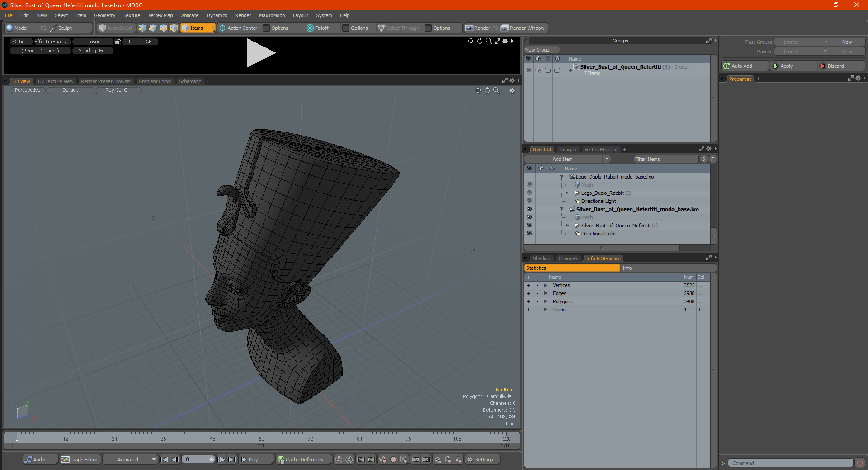The height and width of the screenshot is (470, 868).
Task: Expand Polygons statistics row
Action: tap(546, 301)
